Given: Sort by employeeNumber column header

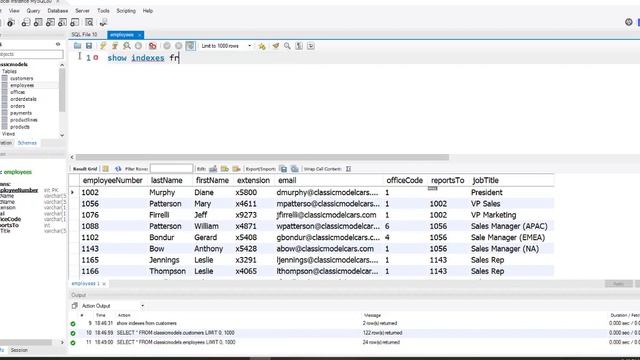Looking at the screenshot, I should click(x=113, y=180).
